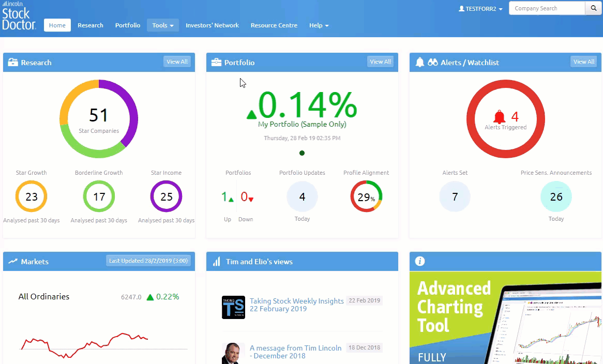The height and width of the screenshot is (364, 603).
Task: Click the green up arrow beside portfolios count
Action: (x=231, y=200)
